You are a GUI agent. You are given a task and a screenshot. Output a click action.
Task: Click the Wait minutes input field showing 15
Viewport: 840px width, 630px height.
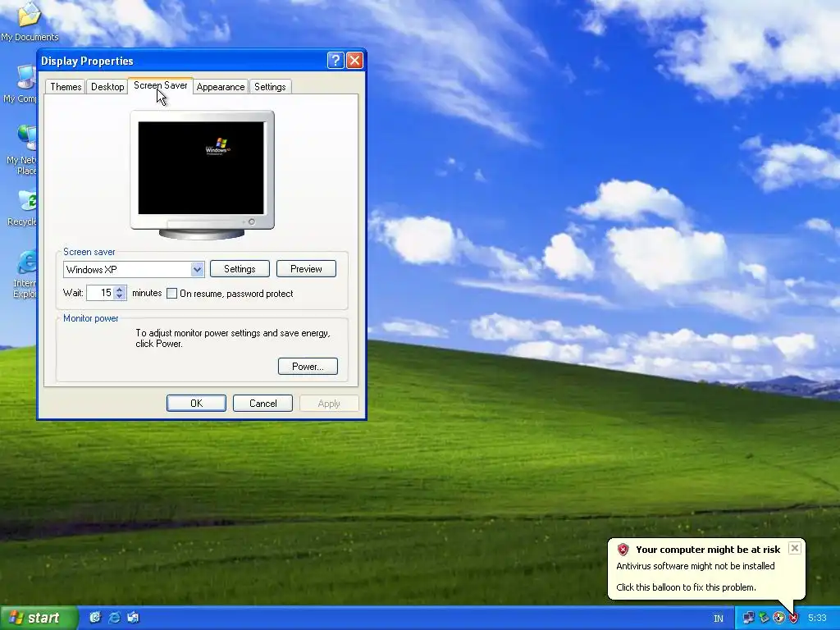point(101,293)
